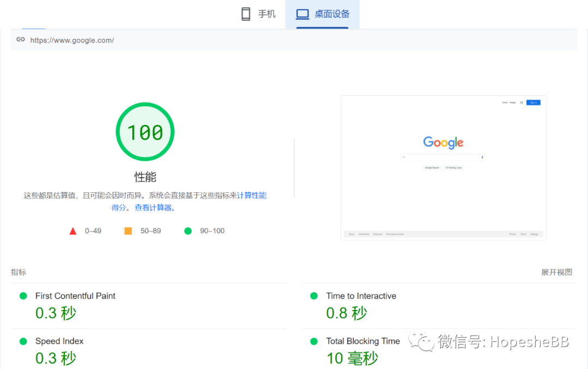This screenshot has width=588, height=369.
Task: Click the monitor icon beside 桌面设备
Action: (302, 13)
